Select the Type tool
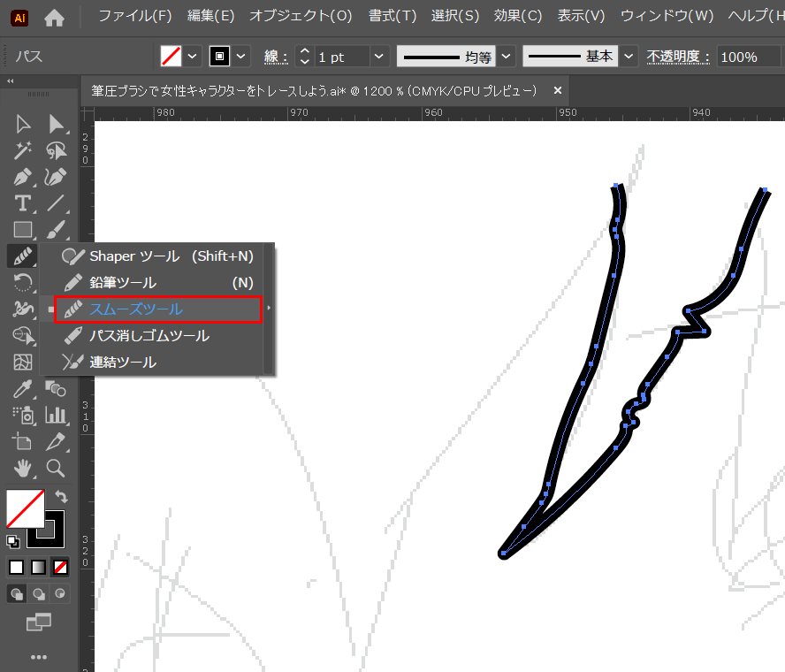Screen dimensions: 785x672 22,203
